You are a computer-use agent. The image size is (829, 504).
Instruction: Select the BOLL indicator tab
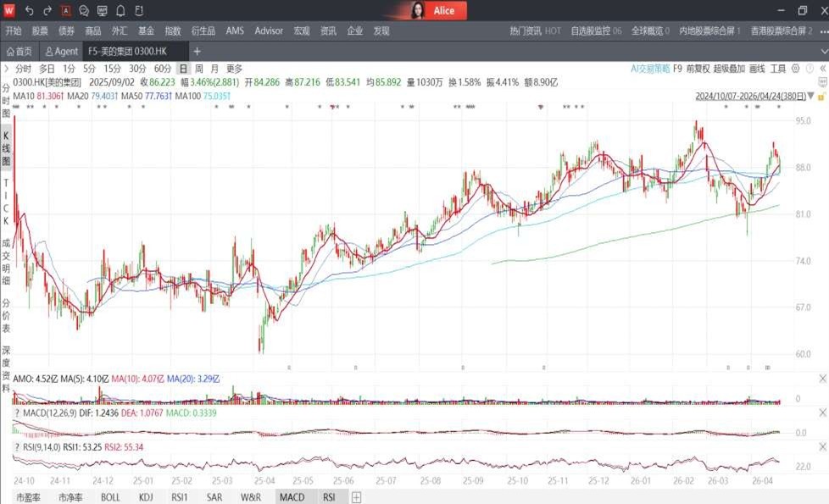(x=110, y=497)
